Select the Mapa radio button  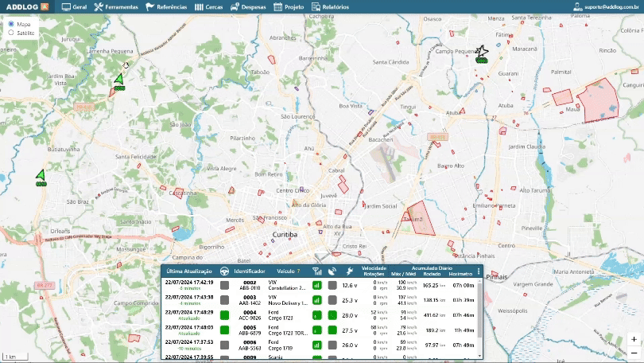tap(11, 24)
